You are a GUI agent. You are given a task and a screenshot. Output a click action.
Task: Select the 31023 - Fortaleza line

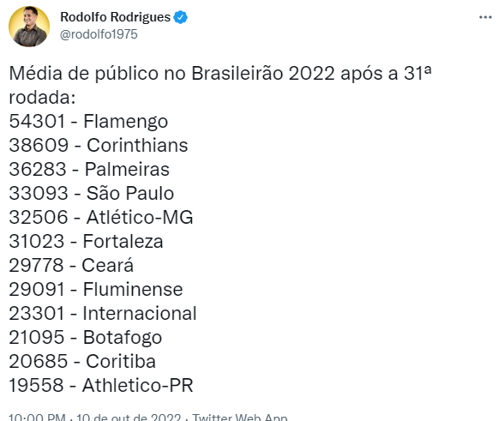(x=86, y=242)
